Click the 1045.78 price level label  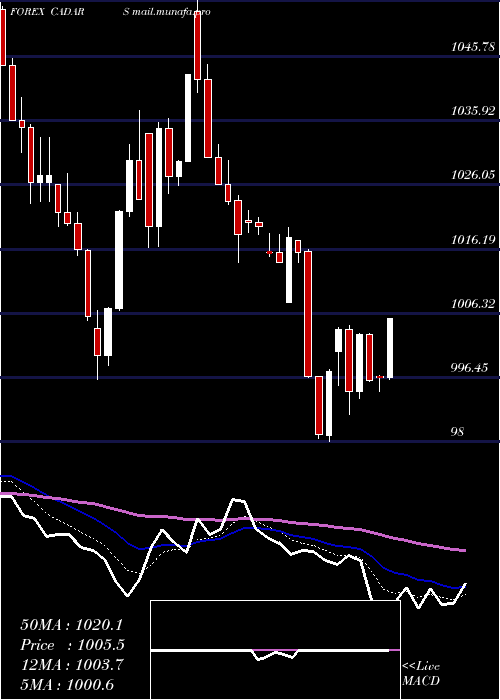coord(473,46)
